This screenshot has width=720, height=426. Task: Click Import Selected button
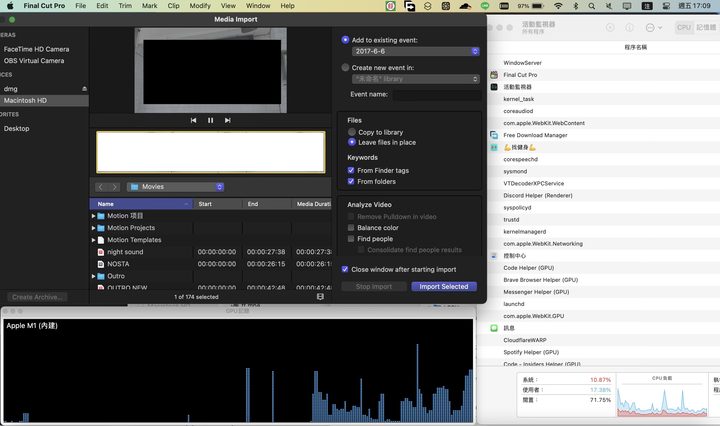click(444, 286)
